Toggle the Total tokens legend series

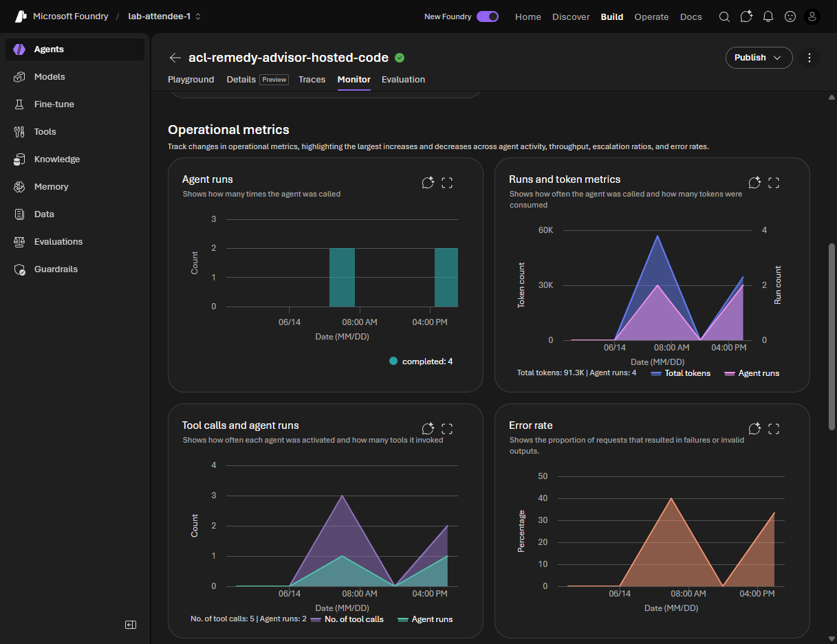pyautogui.click(x=680, y=373)
